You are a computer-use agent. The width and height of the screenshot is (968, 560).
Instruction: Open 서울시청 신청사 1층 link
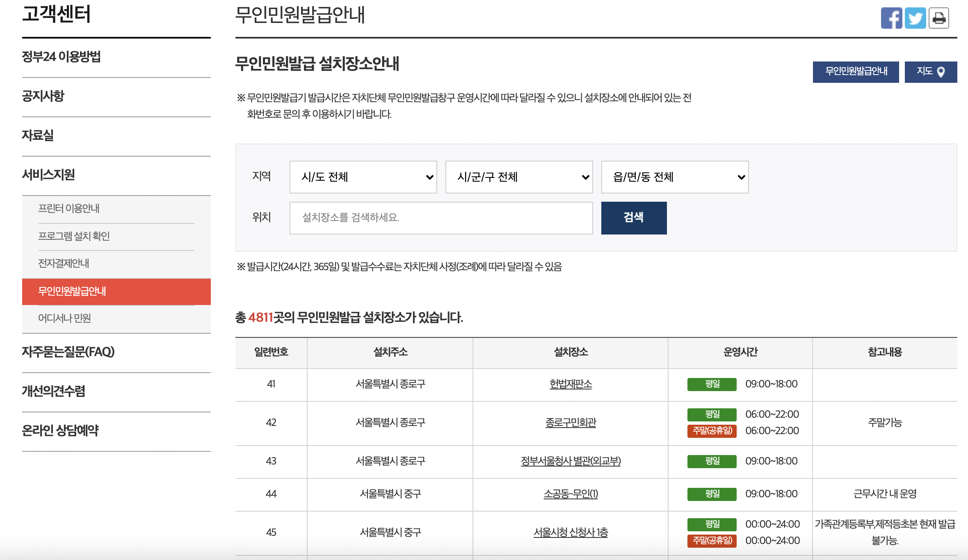coord(571,533)
